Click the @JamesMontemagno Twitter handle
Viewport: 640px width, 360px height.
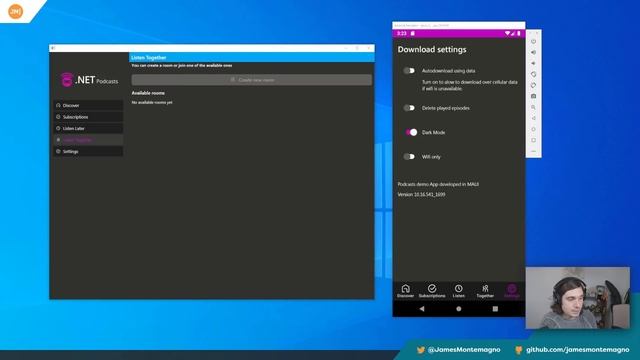click(464, 350)
